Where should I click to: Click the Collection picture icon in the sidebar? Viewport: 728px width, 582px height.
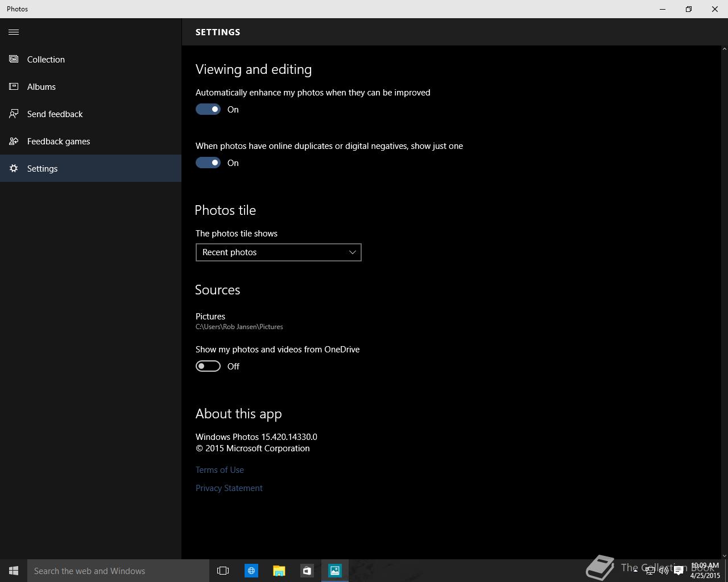coord(14,59)
